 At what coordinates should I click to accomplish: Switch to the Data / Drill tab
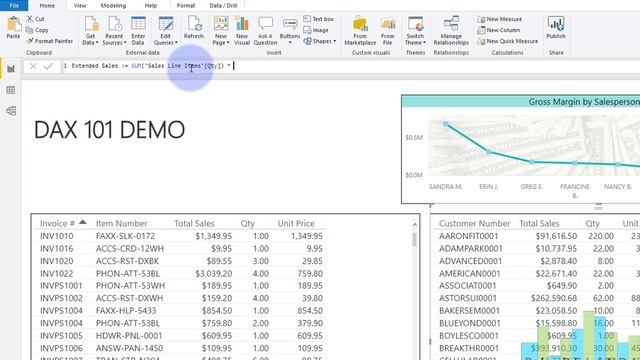pyautogui.click(x=223, y=6)
